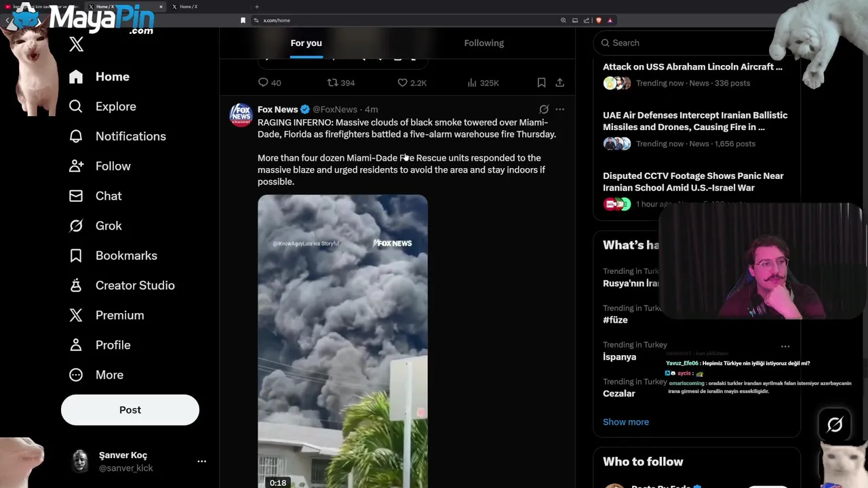868x488 pixels.
Task: Click the X logo in sidebar
Action: click(x=76, y=45)
